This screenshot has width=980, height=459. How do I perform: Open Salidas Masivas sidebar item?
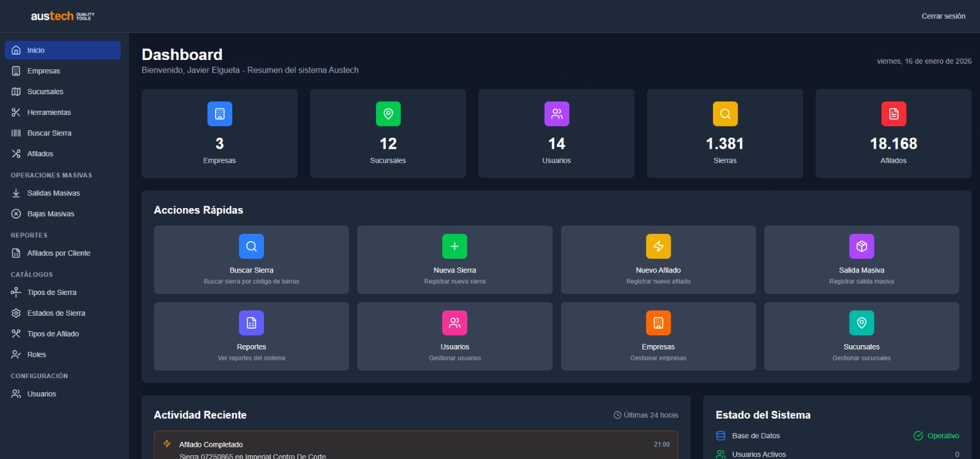point(62,193)
